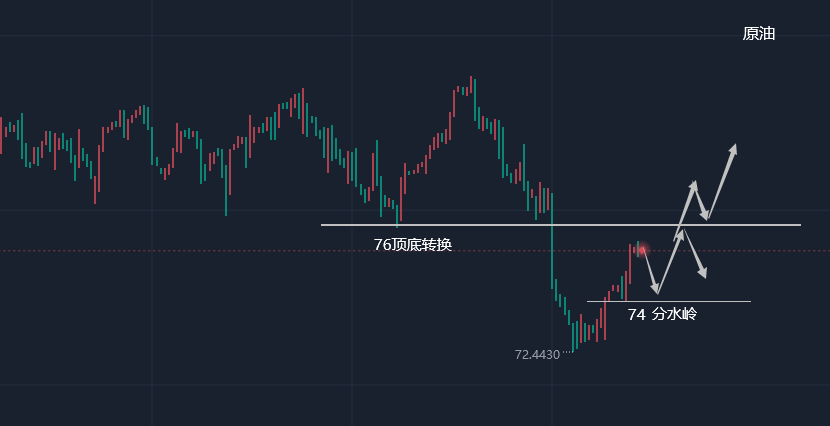Click the glowing red current price marker

[x=642, y=249]
